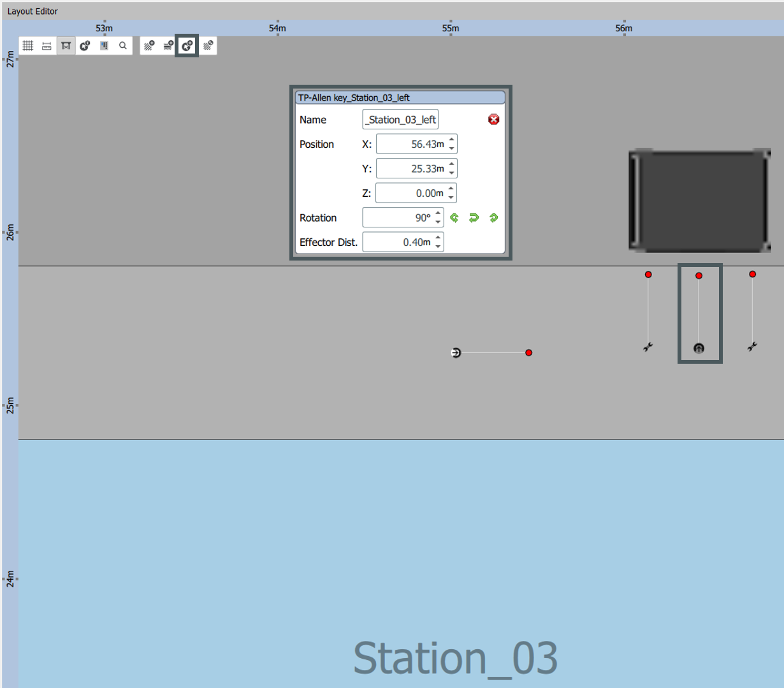
Task: Click red dot above left wrench
Action: coord(648,275)
